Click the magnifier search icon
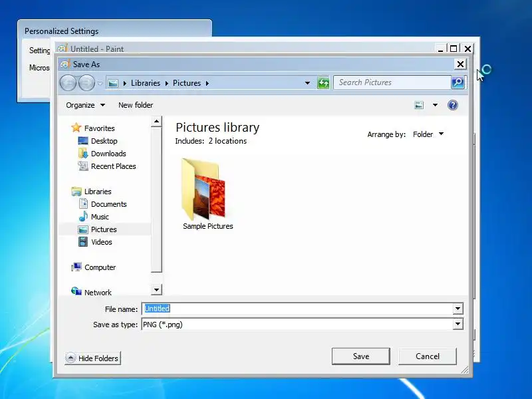Image resolution: width=532 pixels, height=399 pixels. pyautogui.click(x=458, y=82)
